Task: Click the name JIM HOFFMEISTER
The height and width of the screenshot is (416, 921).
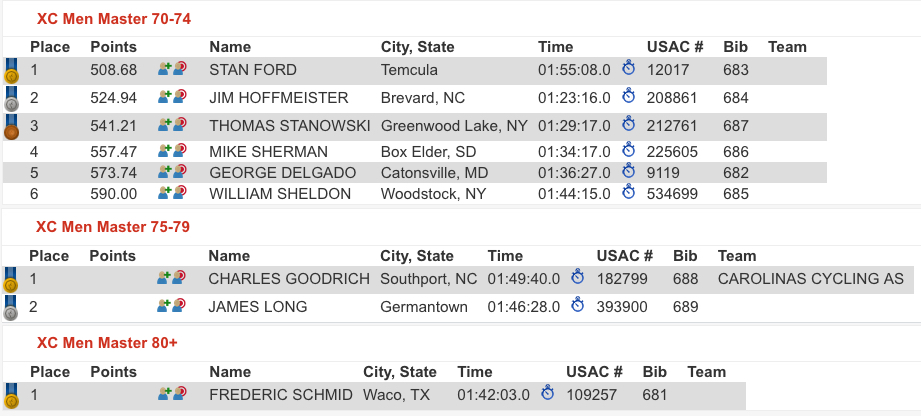Action: (279, 98)
